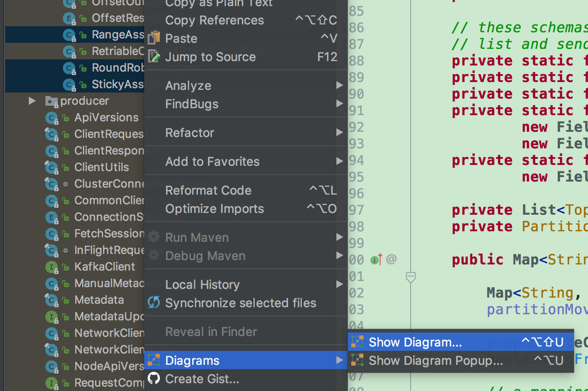This screenshot has height=391, width=588.
Task: Click "public Map<Strin" code on line 100
Action: click(x=520, y=260)
